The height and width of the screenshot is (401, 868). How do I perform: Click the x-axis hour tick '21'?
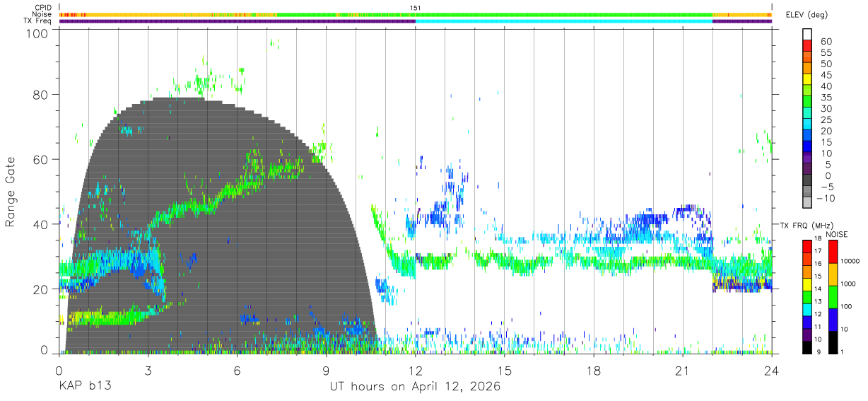(683, 371)
